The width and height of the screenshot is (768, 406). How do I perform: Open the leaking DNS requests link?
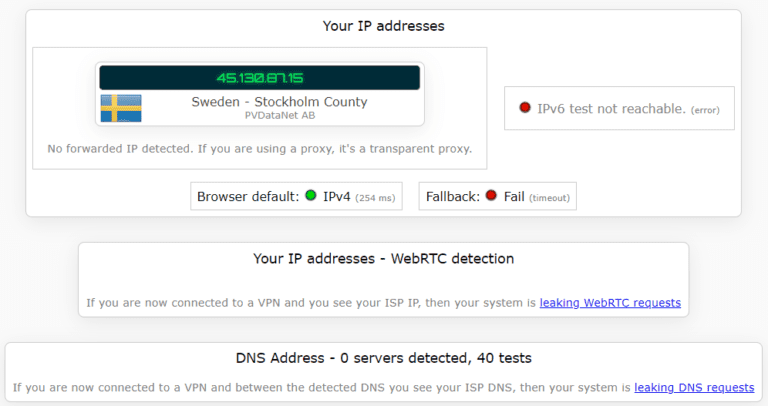(694, 387)
